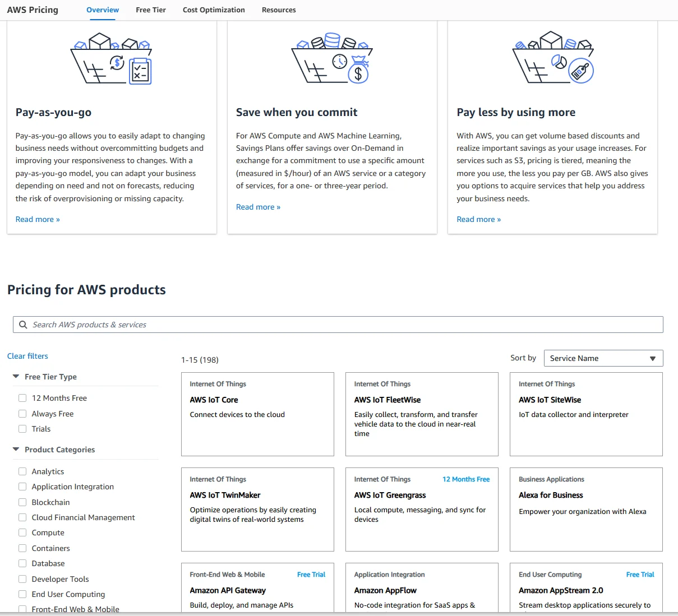Image resolution: width=678 pixels, height=616 pixels.
Task: Open the Free Tier tab
Action: pyautogui.click(x=151, y=10)
